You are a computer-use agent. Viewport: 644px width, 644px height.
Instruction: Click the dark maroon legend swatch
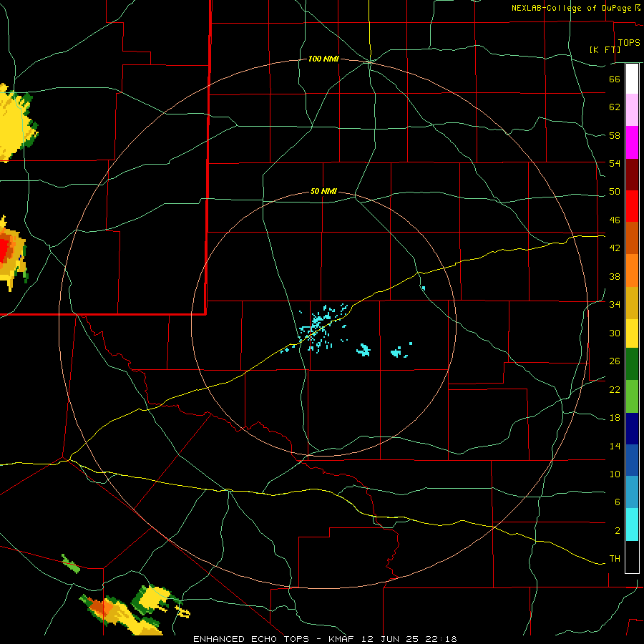632,174
